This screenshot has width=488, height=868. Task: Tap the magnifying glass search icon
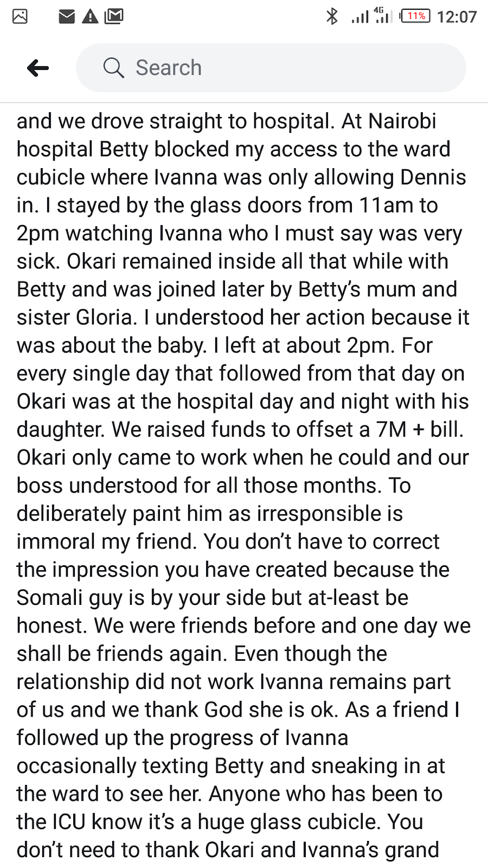click(x=113, y=68)
